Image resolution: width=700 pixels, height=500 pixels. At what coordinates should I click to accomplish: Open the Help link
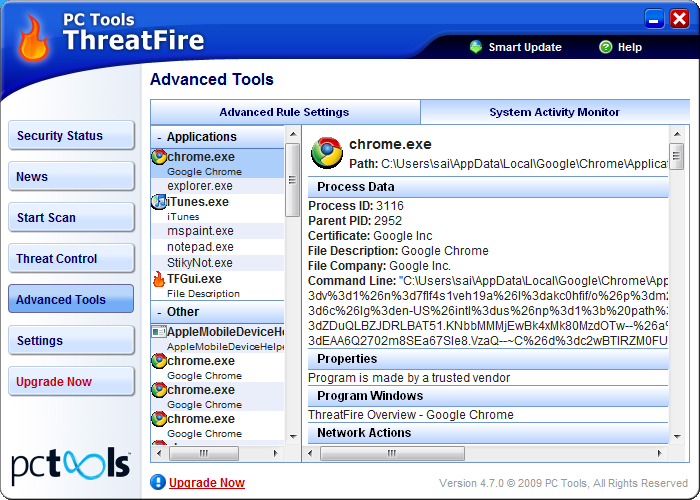click(621, 47)
